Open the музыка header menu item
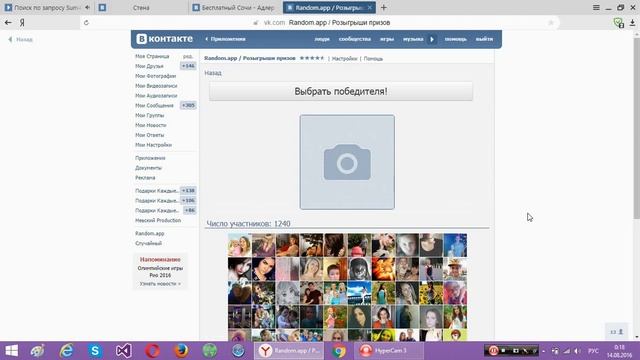Image resolution: width=640 pixels, height=360 pixels. click(x=413, y=39)
